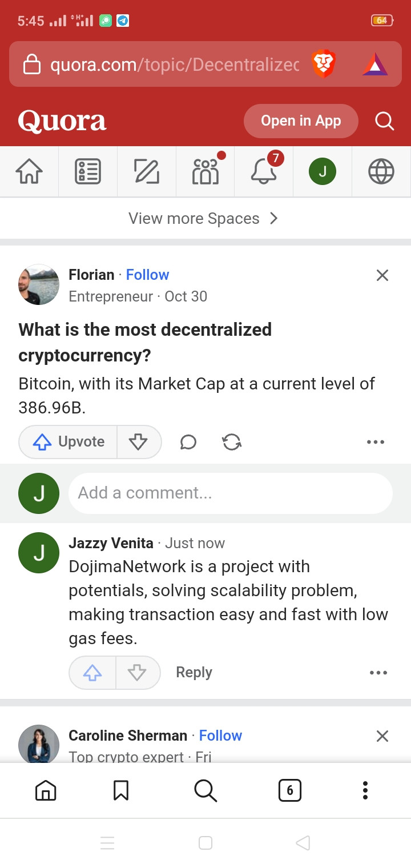Open browser tab switcher showing 6

[x=289, y=790]
